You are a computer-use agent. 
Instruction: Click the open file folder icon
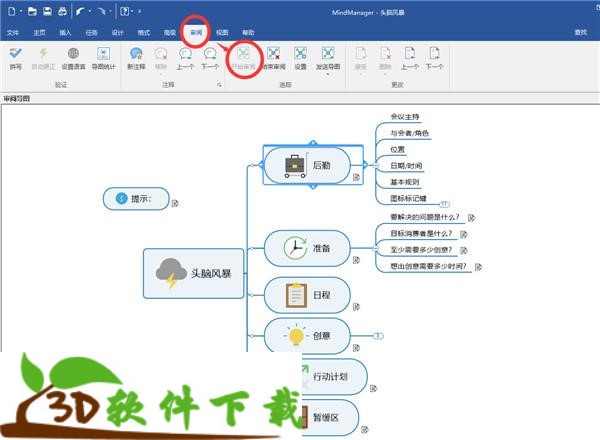(32, 11)
